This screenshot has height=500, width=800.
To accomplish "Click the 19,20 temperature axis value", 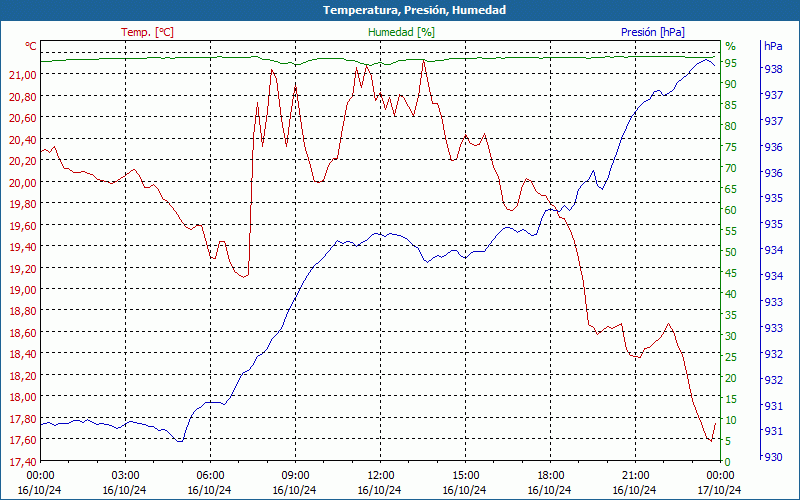I will (23, 268).
